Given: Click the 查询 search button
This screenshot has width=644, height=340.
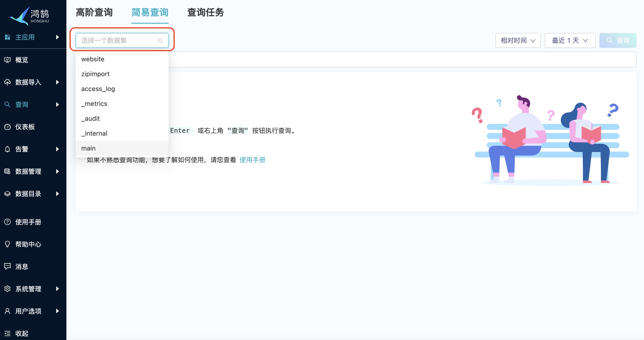Looking at the screenshot, I should coord(618,40).
